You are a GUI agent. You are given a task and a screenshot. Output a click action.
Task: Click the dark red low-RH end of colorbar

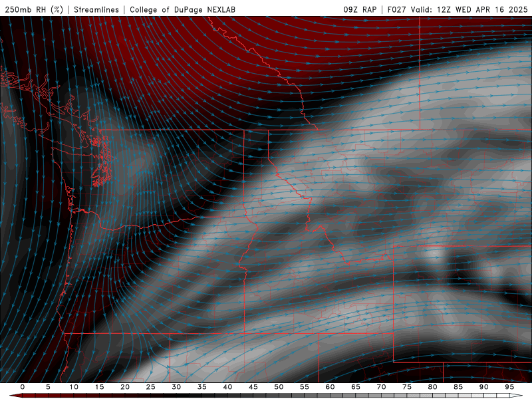[x=16, y=396]
